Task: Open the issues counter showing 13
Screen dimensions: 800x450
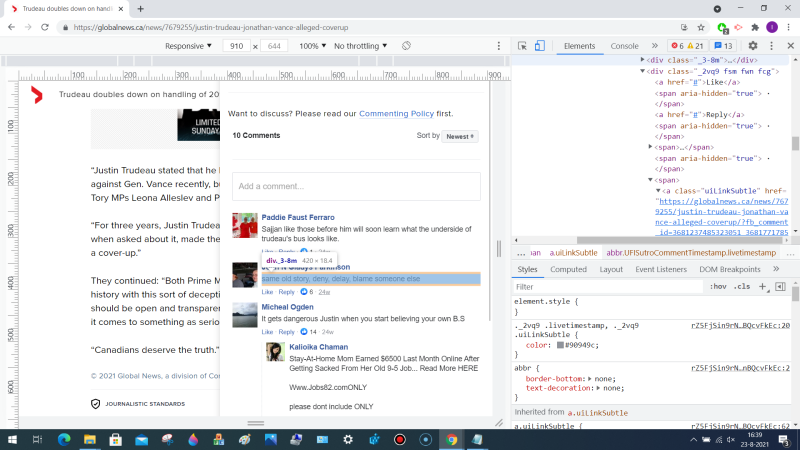Action: tap(723, 46)
